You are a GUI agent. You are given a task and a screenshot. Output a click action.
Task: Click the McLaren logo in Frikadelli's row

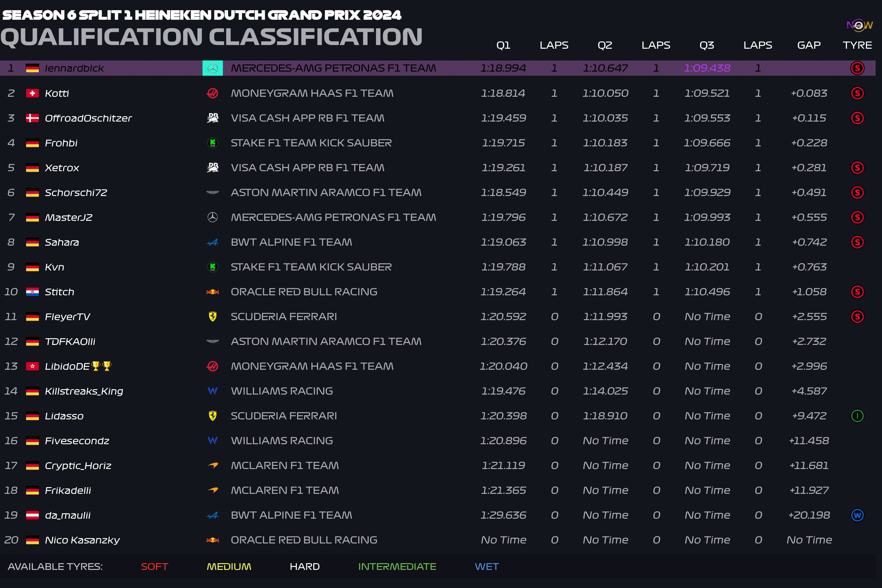pos(213,490)
